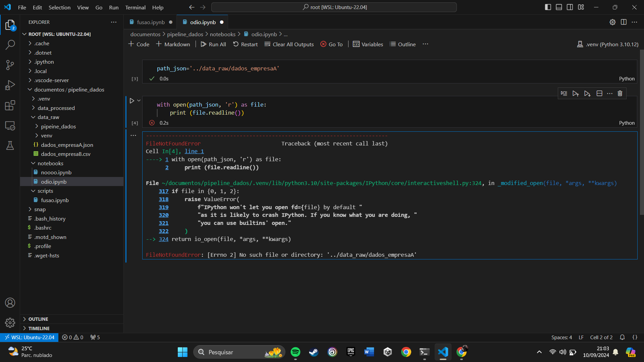Click the title bar command search box

(x=334, y=7)
